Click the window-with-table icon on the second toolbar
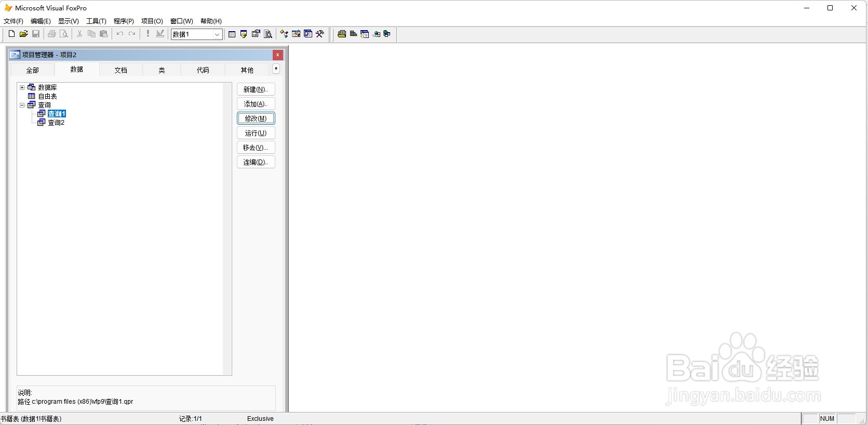Screen dimensions: 868x425 [365, 34]
